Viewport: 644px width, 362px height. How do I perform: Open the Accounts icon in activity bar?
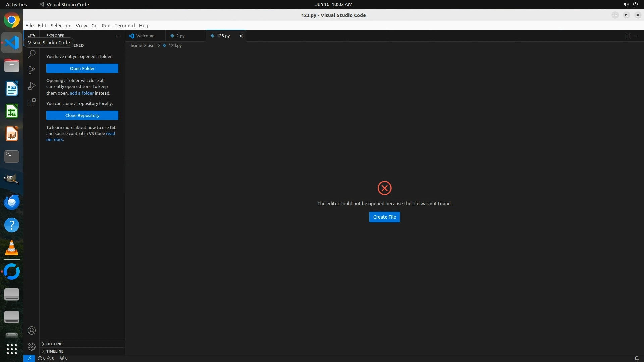point(32,330)
